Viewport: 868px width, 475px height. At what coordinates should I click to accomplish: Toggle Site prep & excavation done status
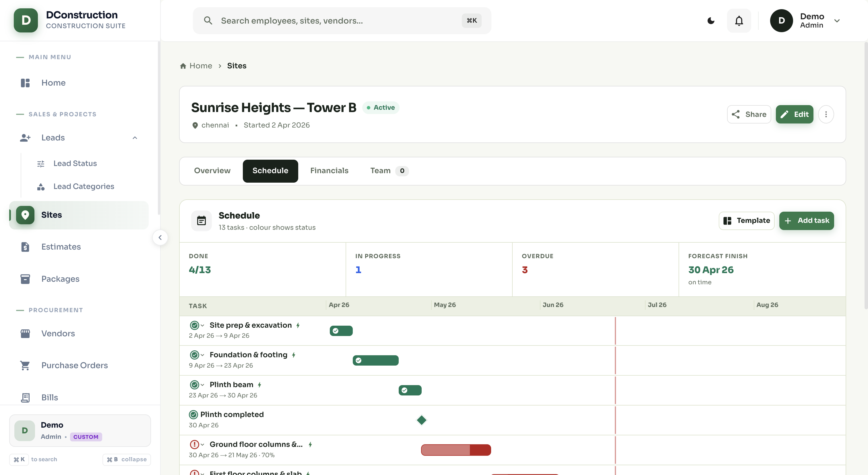coord(194,325)
